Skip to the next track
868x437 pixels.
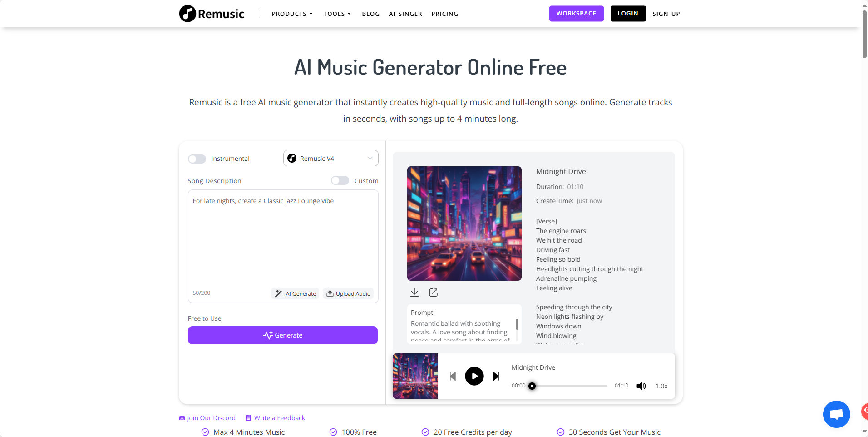[x=496, y=376]
